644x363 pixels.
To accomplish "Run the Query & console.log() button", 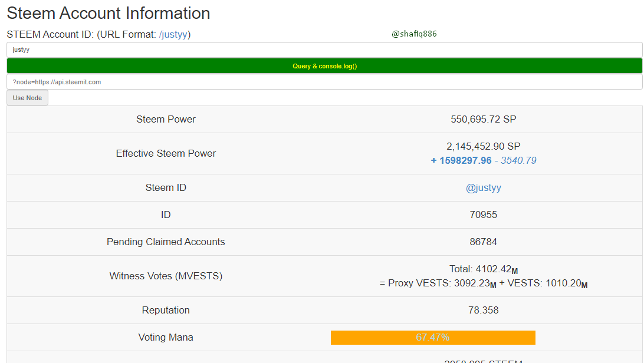I will click(324, 66).
